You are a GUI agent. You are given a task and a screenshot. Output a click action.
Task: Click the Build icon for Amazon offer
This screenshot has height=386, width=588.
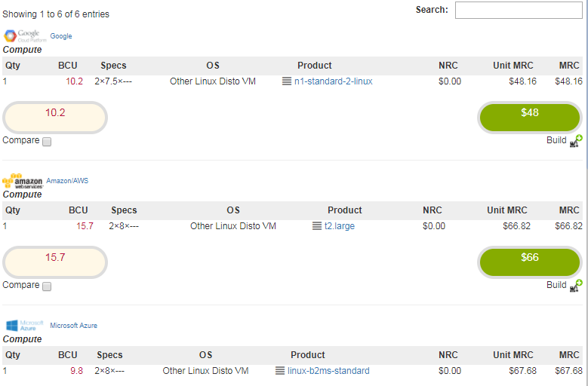click(576, 286)
